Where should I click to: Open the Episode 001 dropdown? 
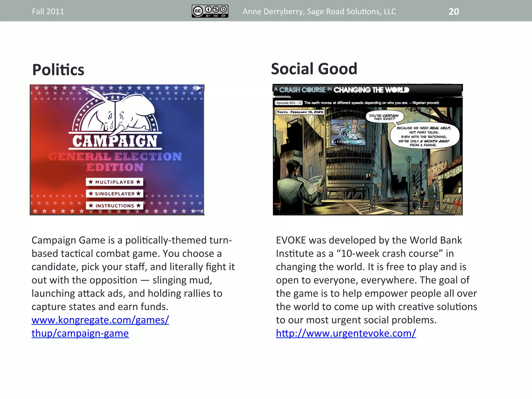[288, 103]
